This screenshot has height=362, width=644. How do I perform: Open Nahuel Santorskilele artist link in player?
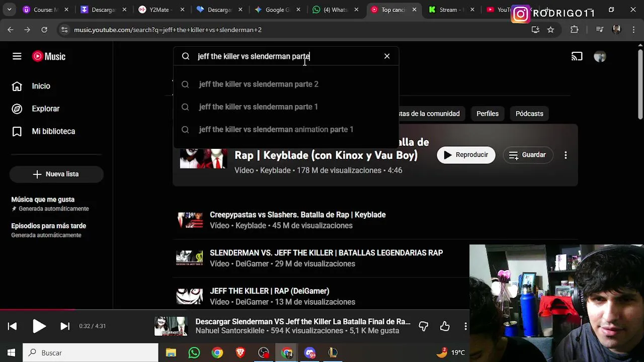click(x=230, y=331)
